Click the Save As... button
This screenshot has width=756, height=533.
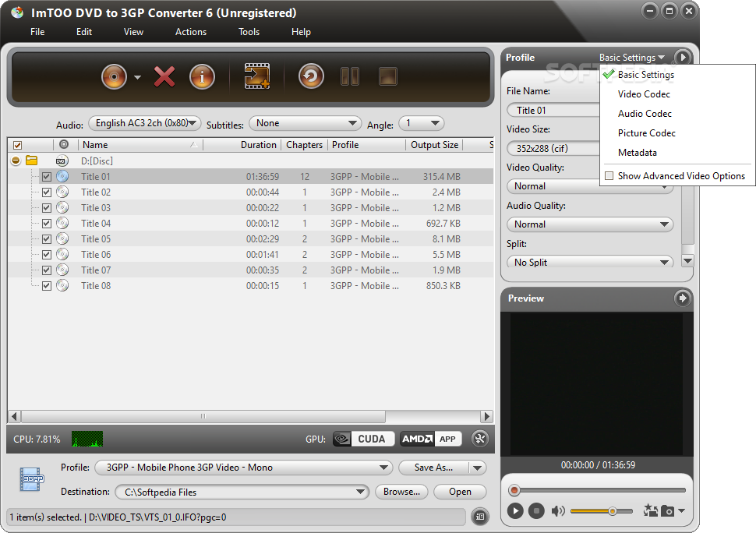pos(433,468)
